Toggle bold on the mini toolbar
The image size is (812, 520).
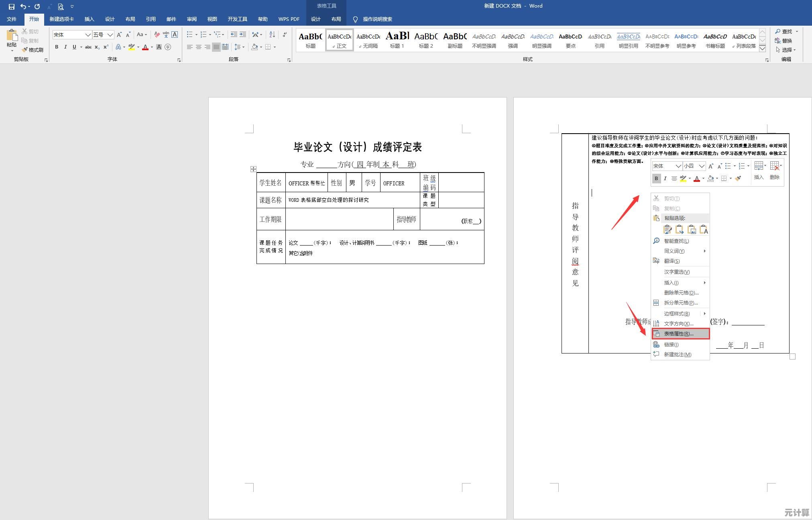(657, 178)
